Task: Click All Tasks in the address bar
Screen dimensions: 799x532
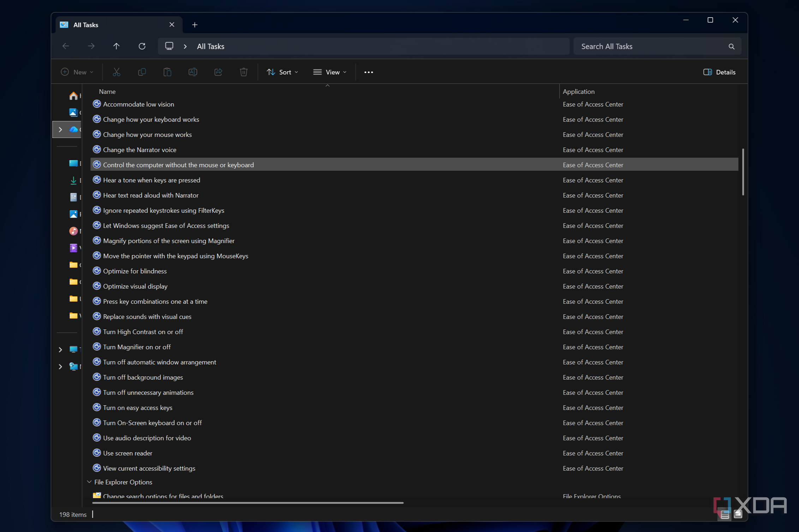Action: point(210,46)
